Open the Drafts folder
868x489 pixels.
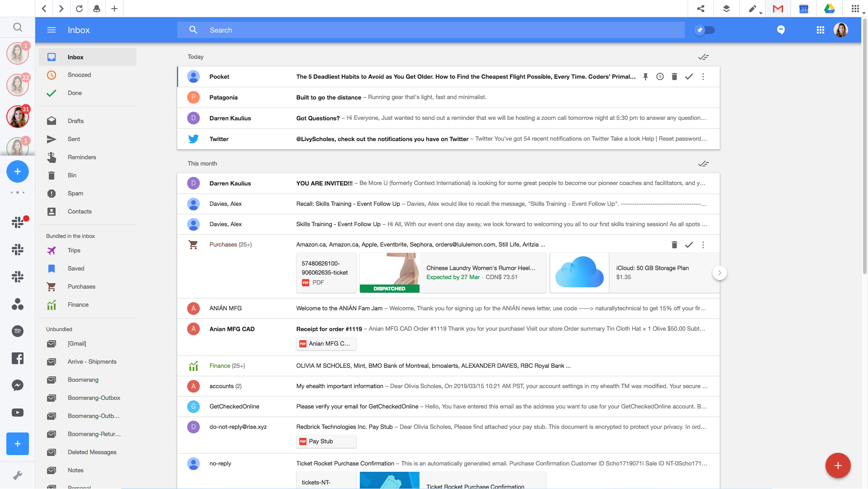(88, 121)
